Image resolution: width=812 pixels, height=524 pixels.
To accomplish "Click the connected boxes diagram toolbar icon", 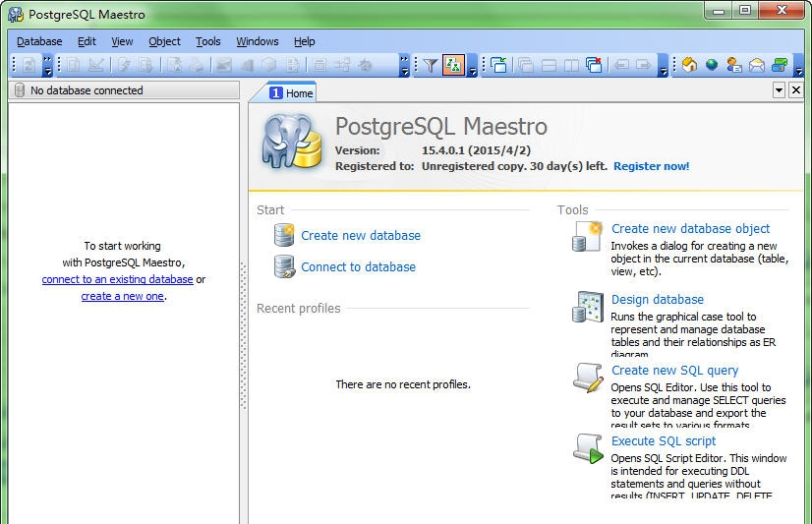I will pos(342,65).
